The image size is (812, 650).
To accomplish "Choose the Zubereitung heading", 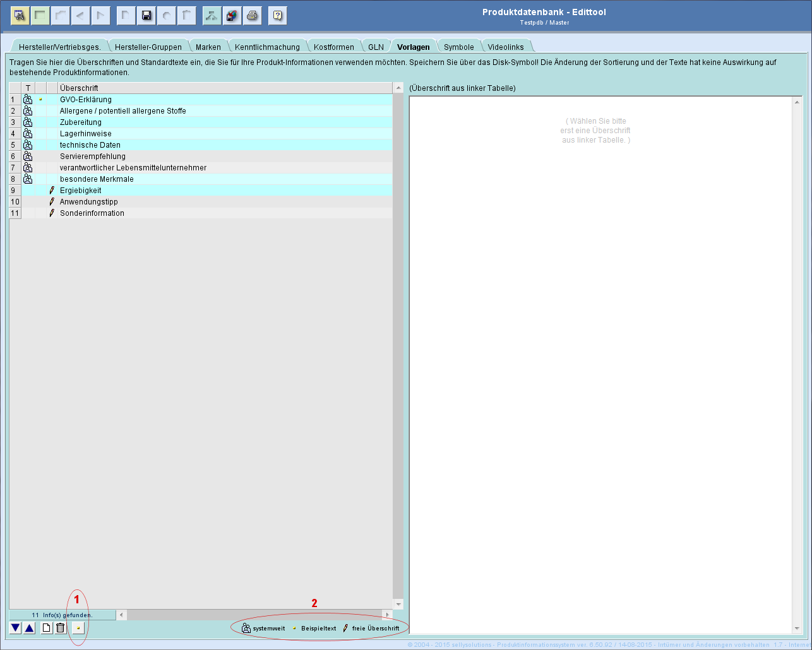I will pyautogui.click(x=81, y=122).
